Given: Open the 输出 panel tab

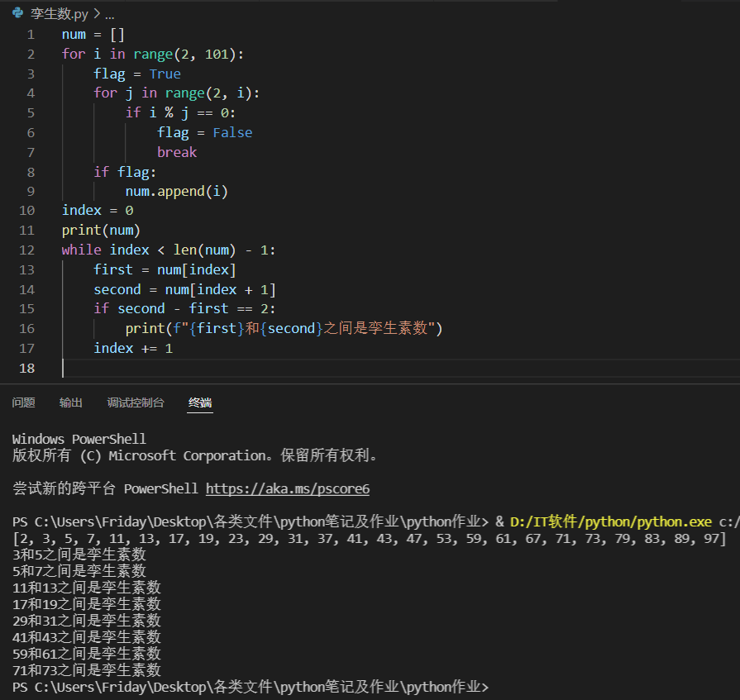Looking at the screenshot, I should pyautogui.click(x=70, y=402).
